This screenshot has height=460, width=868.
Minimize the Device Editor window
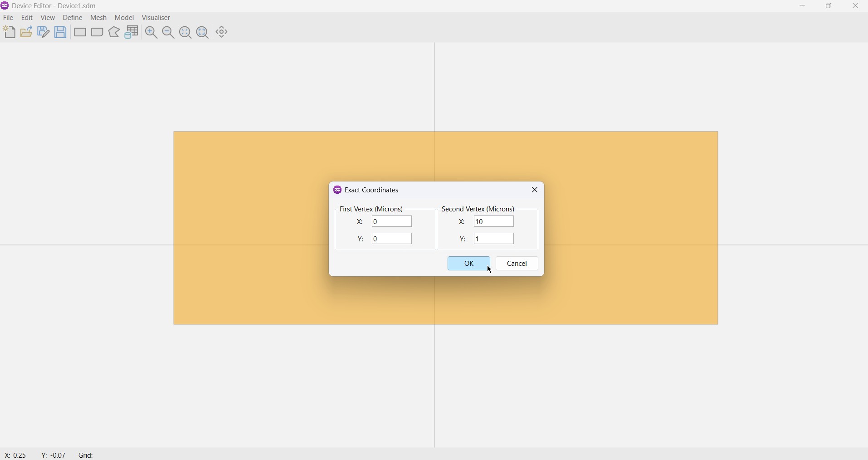[x=803, y=6]
